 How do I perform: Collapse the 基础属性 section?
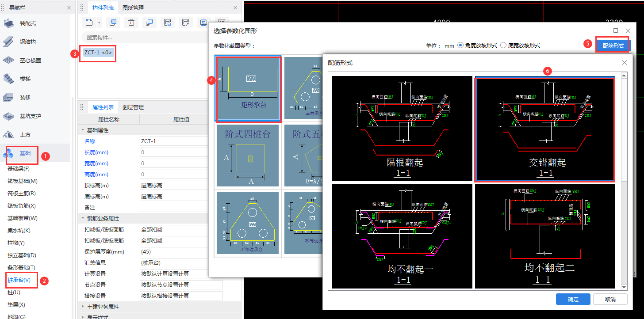coord(83,130)
